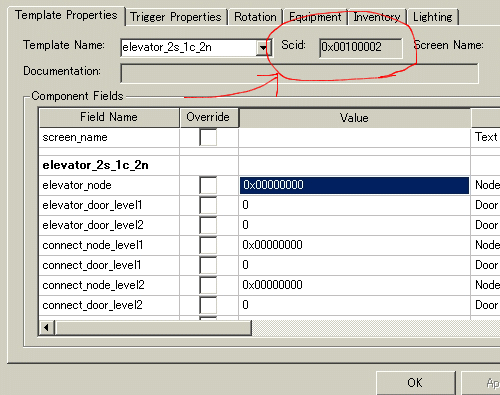The image size is (500, 395).
Task: Open the Template Name dropdown arrow
Action: coord(263,48)
